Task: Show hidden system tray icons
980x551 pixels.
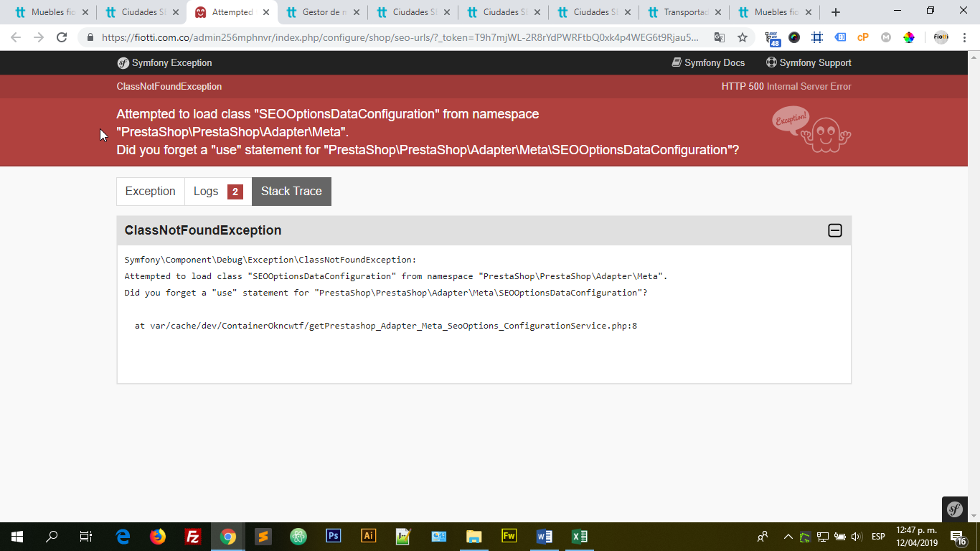Action: point(788,537)
